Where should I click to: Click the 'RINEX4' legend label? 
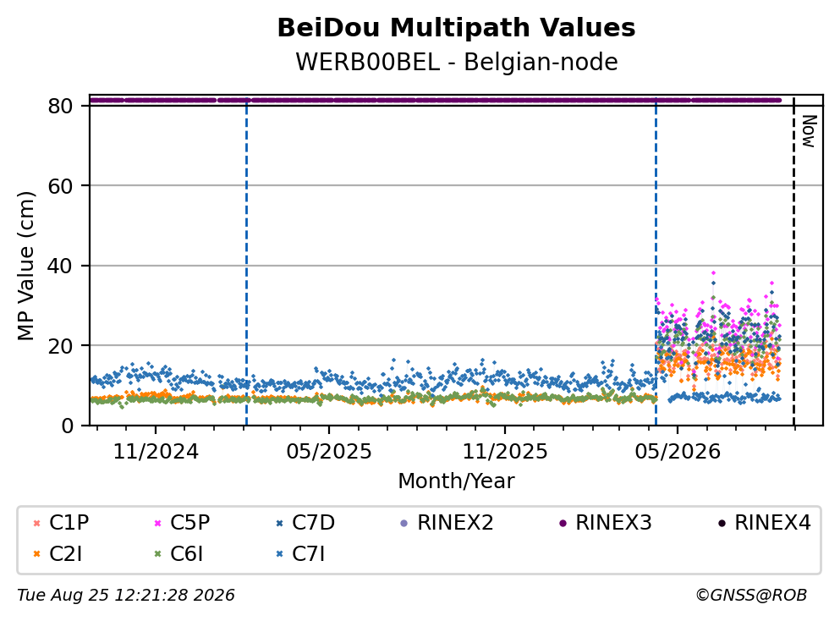[772, 522]
